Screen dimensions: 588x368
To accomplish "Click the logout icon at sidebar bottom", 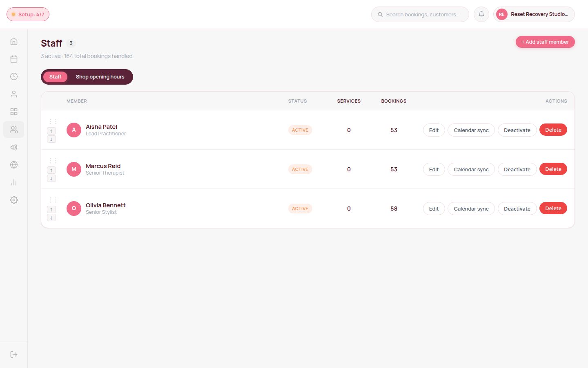I will 14,355.
